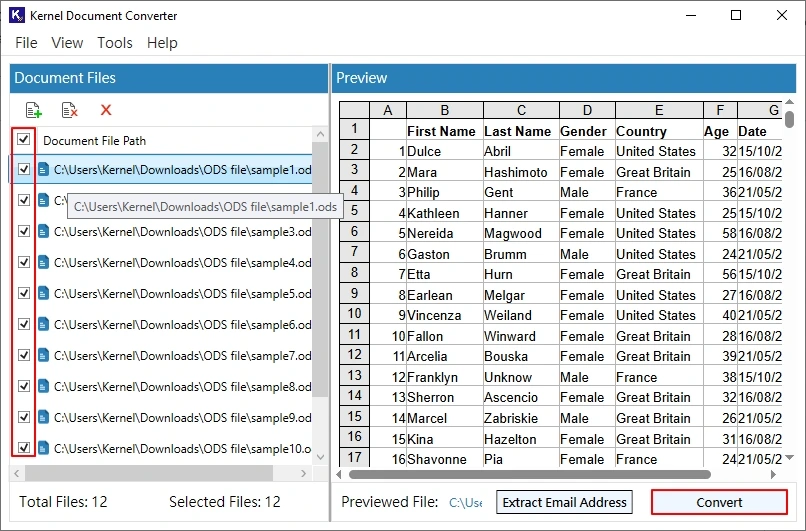The width and height of the screenshot is (806, 531).
Task: Click preview horizontal scrollbar thumb
Action: (529, 474)
